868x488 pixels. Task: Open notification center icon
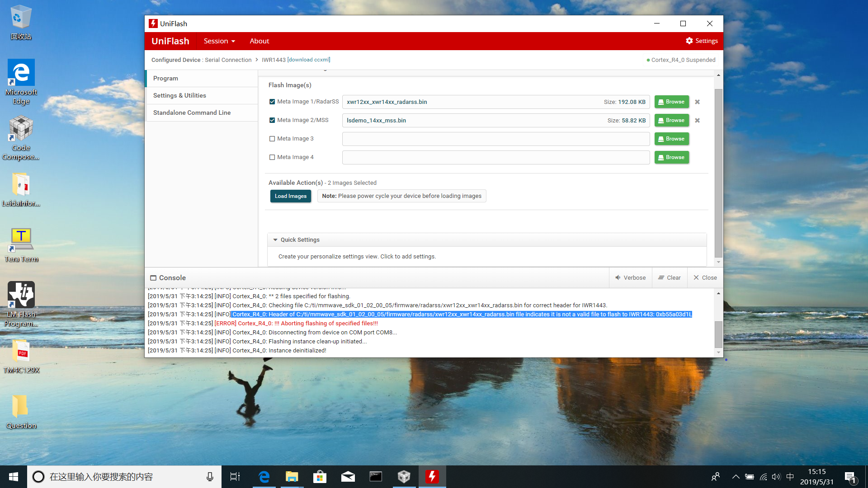tap(850, 477)
